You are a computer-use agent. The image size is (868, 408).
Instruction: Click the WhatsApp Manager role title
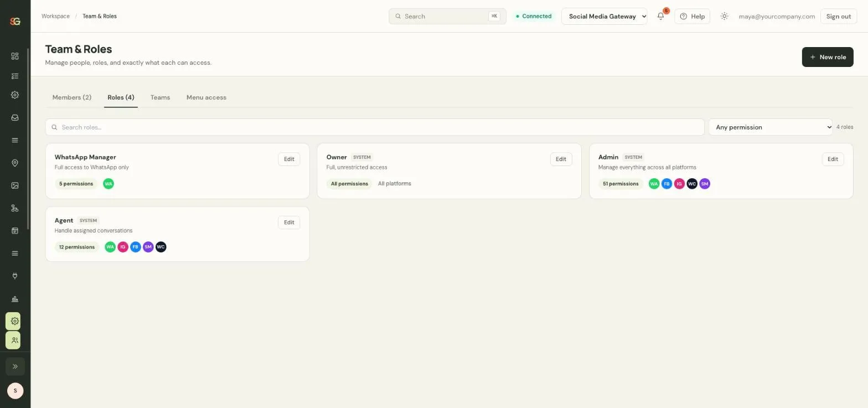85,157
